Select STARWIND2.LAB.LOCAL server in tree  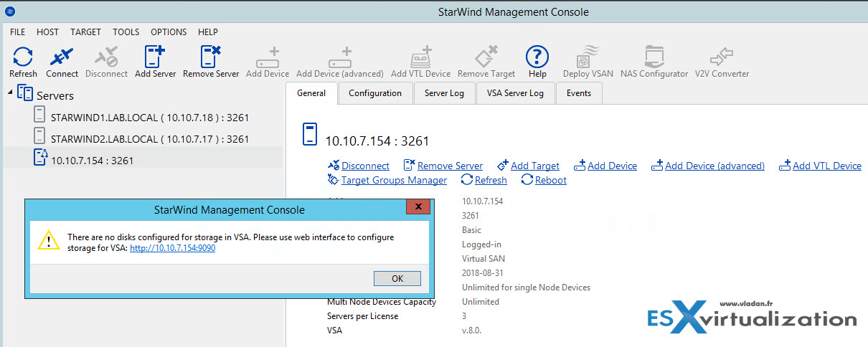[x=150, y=139]
